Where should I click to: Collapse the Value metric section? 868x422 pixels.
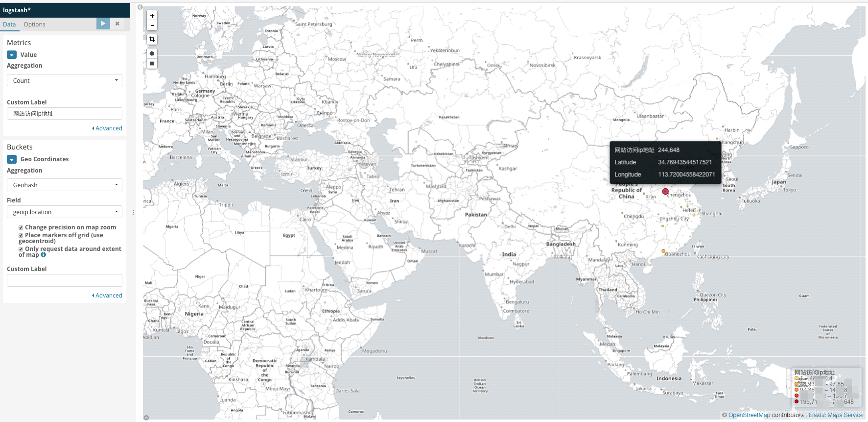[12, 55]
